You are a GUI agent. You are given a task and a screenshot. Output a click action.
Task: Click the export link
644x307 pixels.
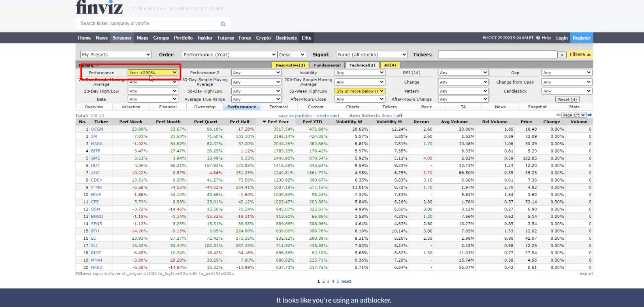pos(586,274)
